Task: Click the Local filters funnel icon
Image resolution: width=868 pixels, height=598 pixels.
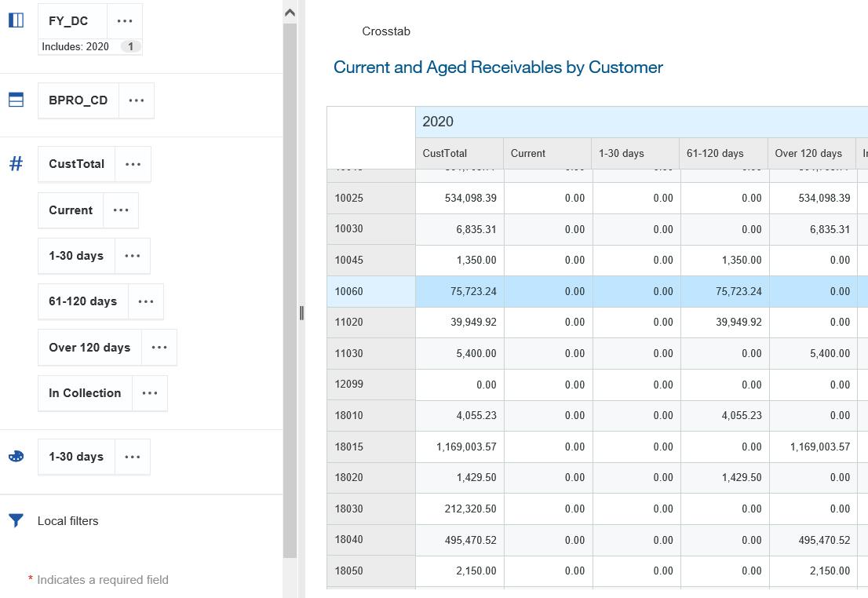Action: tap(16, 520)
